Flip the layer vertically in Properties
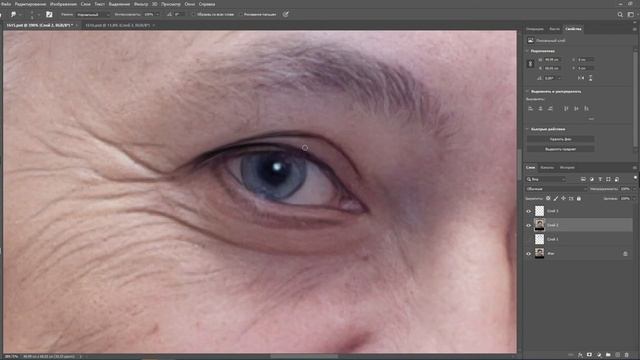 tap(590, 78)
